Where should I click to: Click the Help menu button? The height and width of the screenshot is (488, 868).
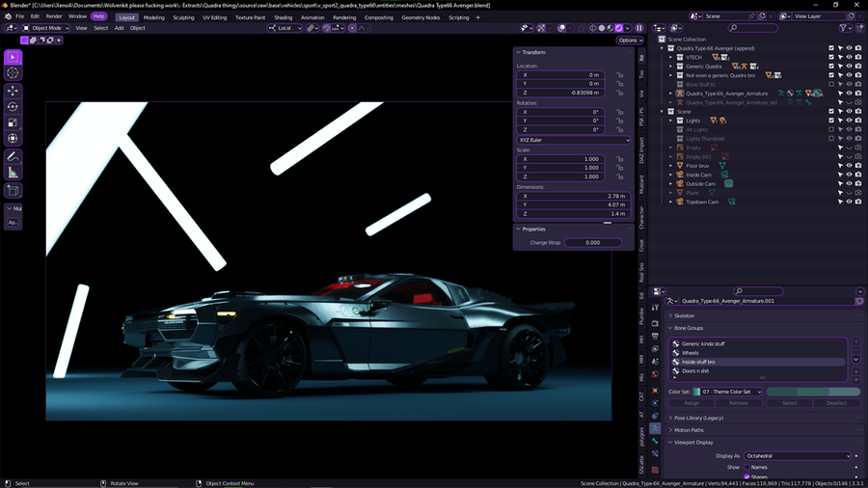[99, 16]
